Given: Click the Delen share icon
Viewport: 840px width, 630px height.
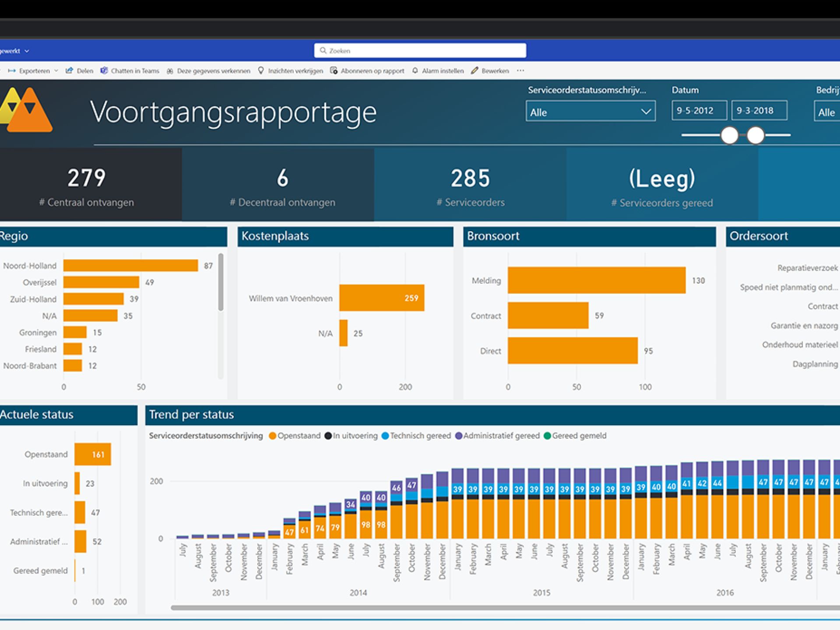Looking at the screenshot, I should (69, 71).
